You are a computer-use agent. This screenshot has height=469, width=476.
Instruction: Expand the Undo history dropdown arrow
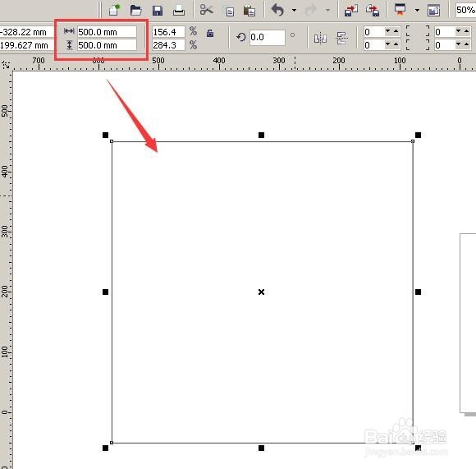click(x=294, y=10)
